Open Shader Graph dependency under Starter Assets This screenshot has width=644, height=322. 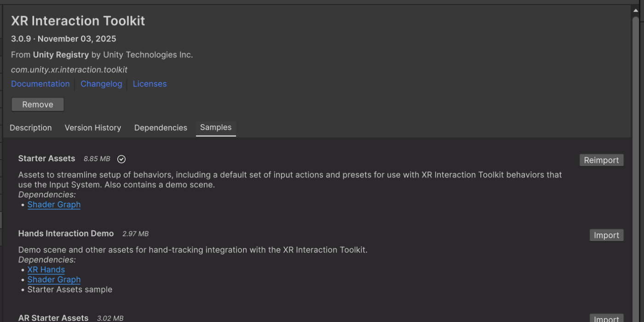(x=54, y=205)
